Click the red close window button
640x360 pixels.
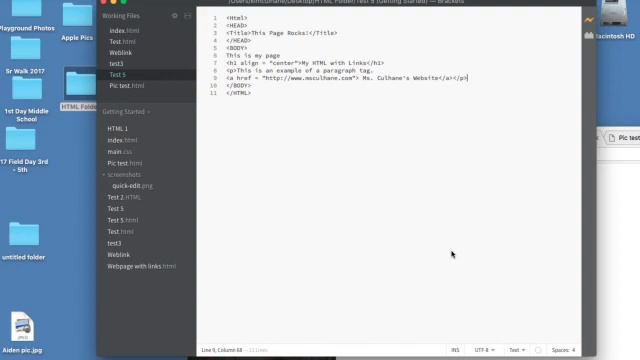tap(104, 2)
